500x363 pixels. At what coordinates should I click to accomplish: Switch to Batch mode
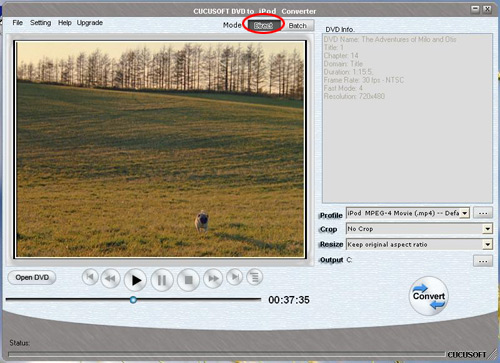point(298,25)
